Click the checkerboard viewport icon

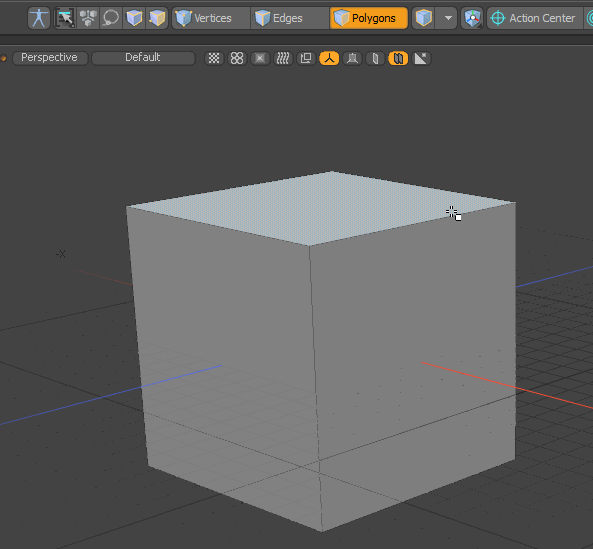[x=214, y=58]
